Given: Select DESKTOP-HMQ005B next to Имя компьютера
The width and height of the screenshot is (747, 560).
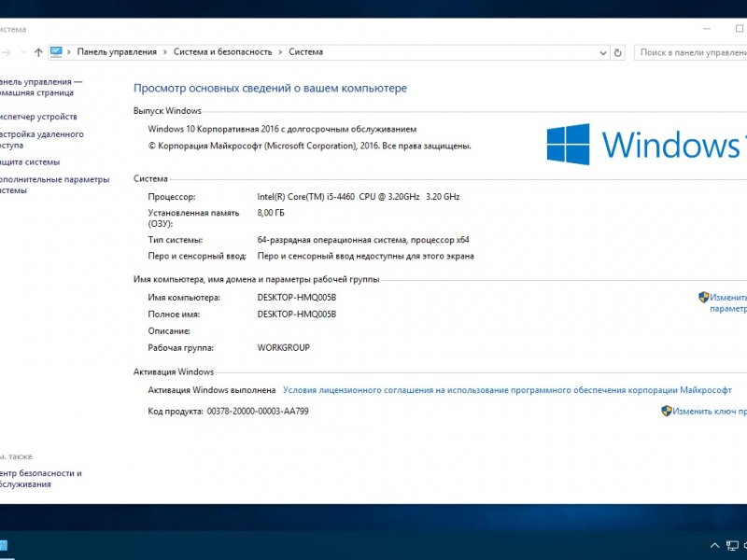Looking at the screenshot, I should [x=297, y=298].
